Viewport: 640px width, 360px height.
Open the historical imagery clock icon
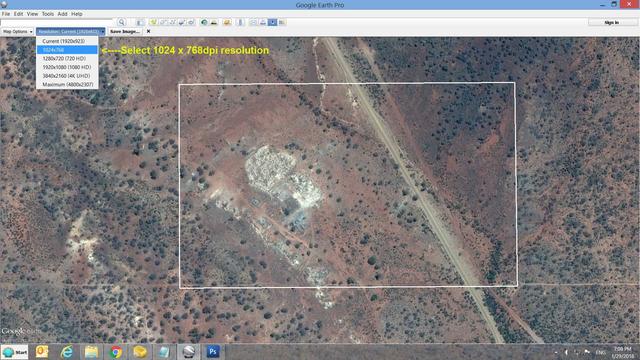[204, 22]
